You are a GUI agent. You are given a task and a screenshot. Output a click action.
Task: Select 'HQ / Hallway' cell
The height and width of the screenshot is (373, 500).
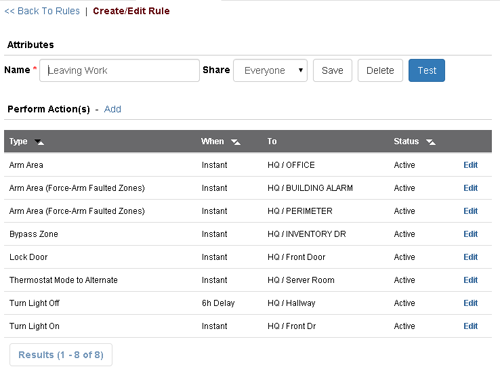291,303
